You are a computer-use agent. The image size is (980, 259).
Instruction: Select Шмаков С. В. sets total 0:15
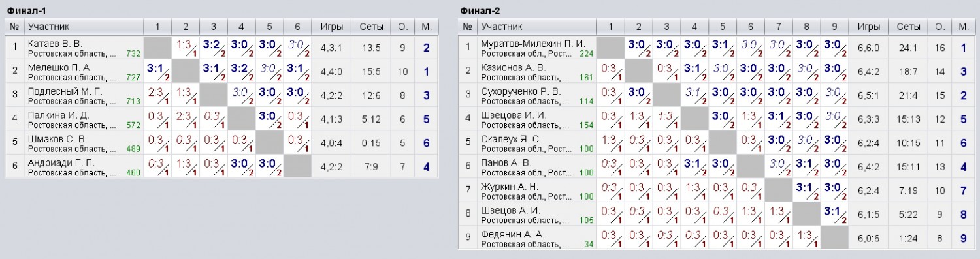pyautogui.click(x=372, y=143)
